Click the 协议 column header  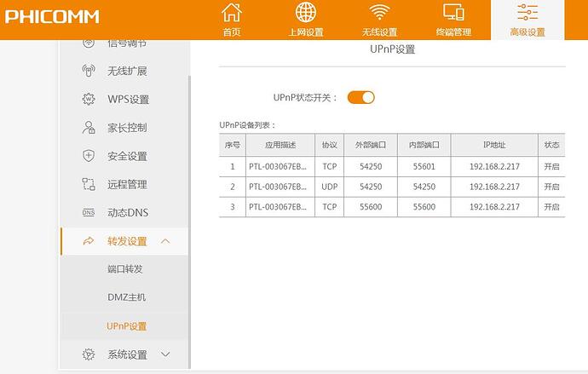(x=329, y=145)
